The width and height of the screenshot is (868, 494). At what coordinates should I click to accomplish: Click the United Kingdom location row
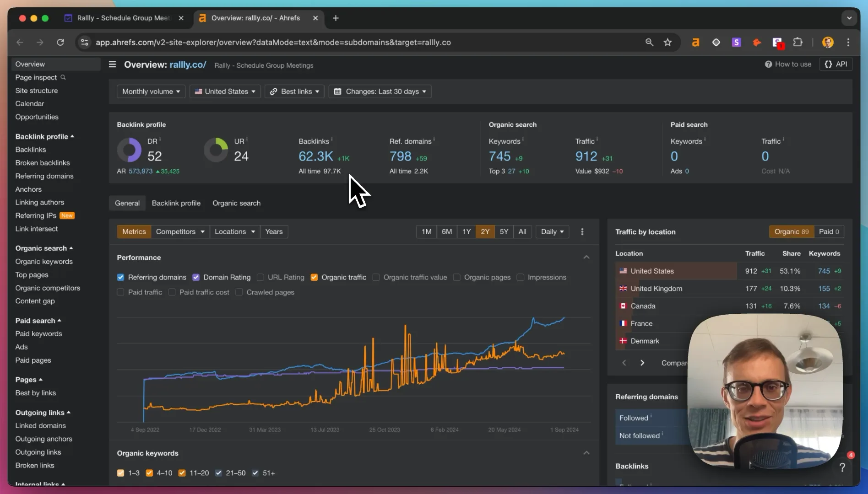pyautogui.click(x=730, y=289)
